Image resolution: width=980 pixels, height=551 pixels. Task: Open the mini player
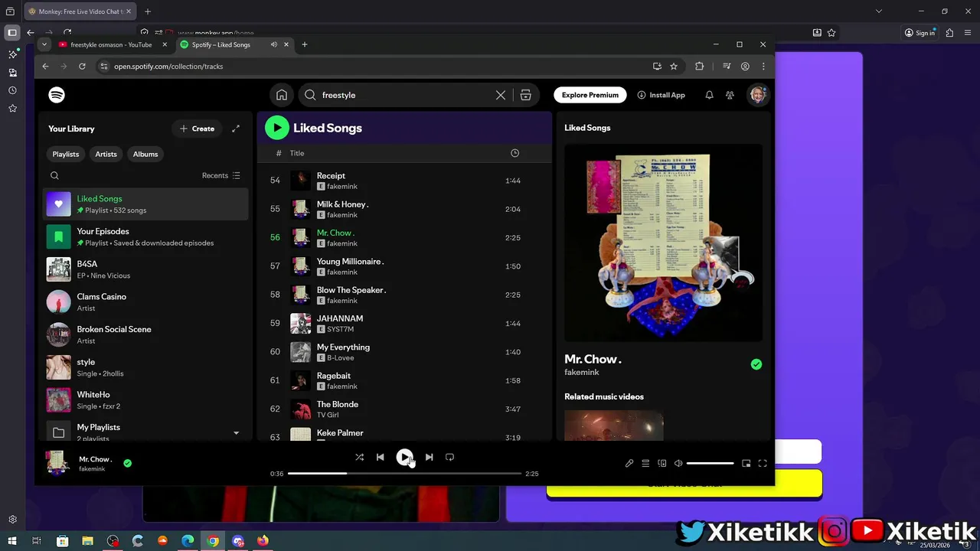[x=746, y=463]
